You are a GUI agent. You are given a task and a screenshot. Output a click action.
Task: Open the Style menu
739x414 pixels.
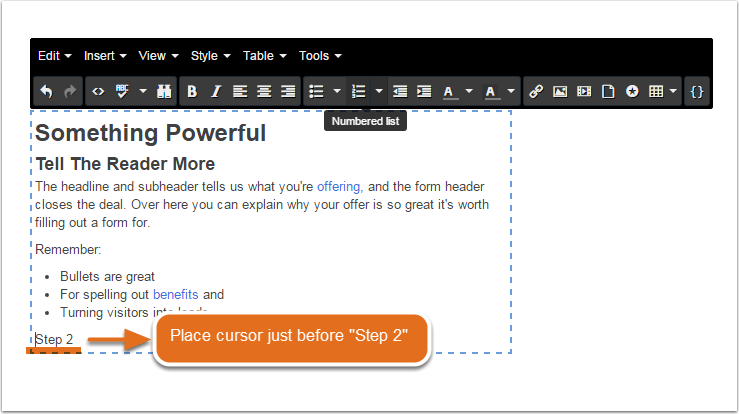tap(211, 56)
